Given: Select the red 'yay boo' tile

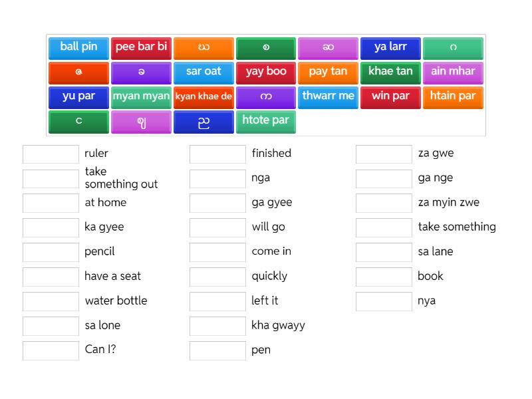Looking at the screenshot, I should pyautogui.click(x=266, y=72).
